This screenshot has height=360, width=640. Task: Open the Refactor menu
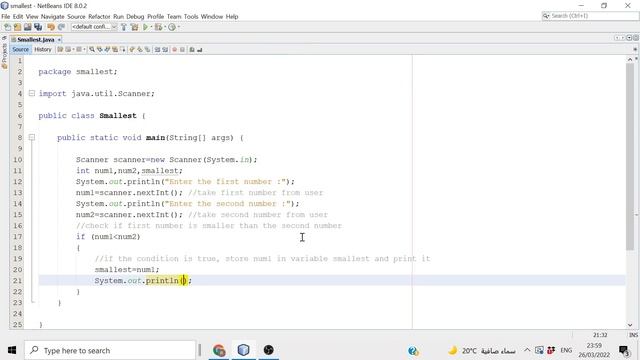99,16
